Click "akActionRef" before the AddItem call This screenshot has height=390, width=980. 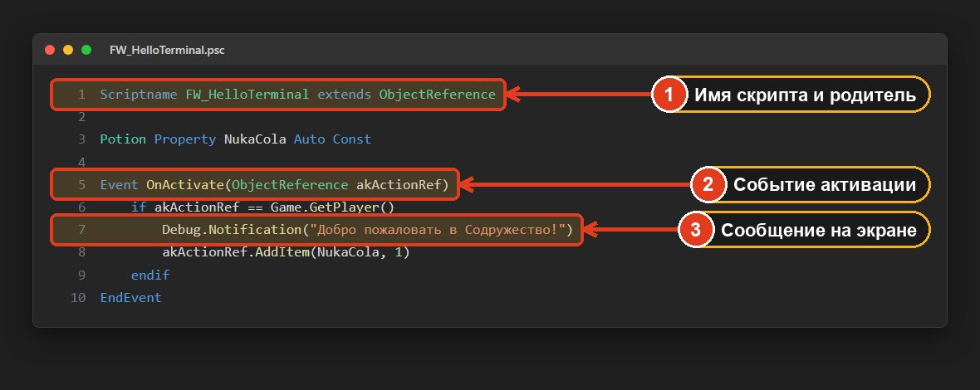[x=204, y=253]
